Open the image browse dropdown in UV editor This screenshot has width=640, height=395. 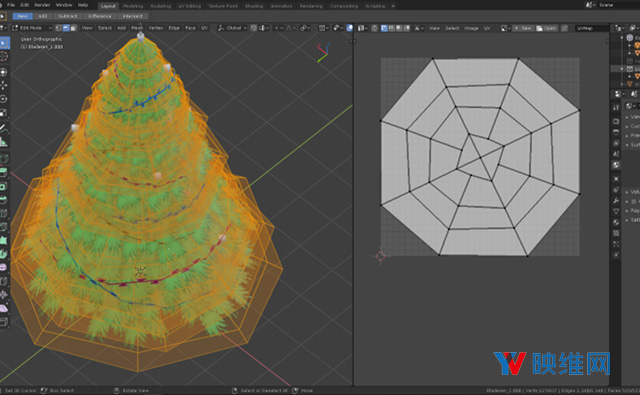tap(505, 28)
